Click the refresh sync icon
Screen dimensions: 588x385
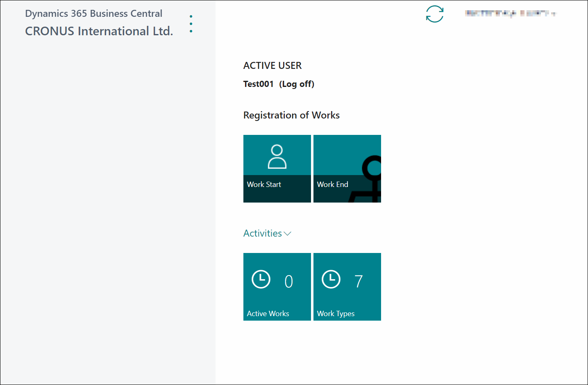[434, 14]
